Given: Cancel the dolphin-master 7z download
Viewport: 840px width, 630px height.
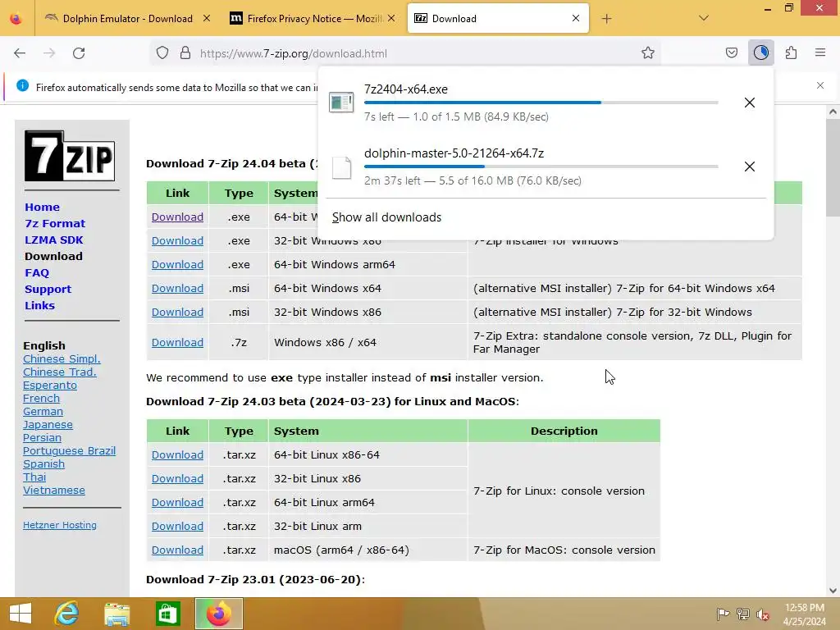Looking at the screenshot, I should coord(750,167).
